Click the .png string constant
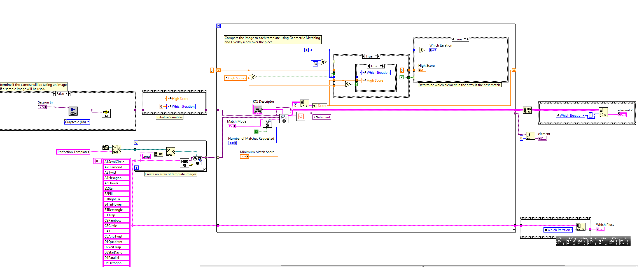The height and width of the screenshot is (267, 644). 146,156
